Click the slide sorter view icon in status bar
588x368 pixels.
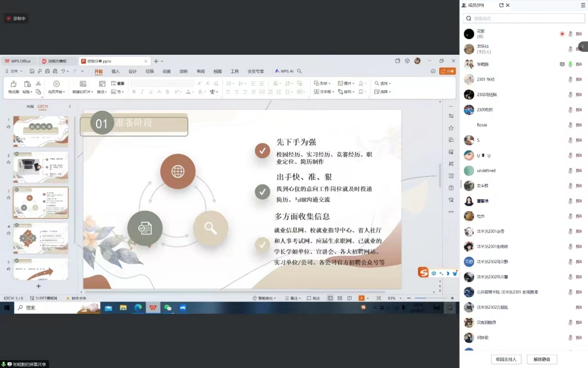click(340, 298)
